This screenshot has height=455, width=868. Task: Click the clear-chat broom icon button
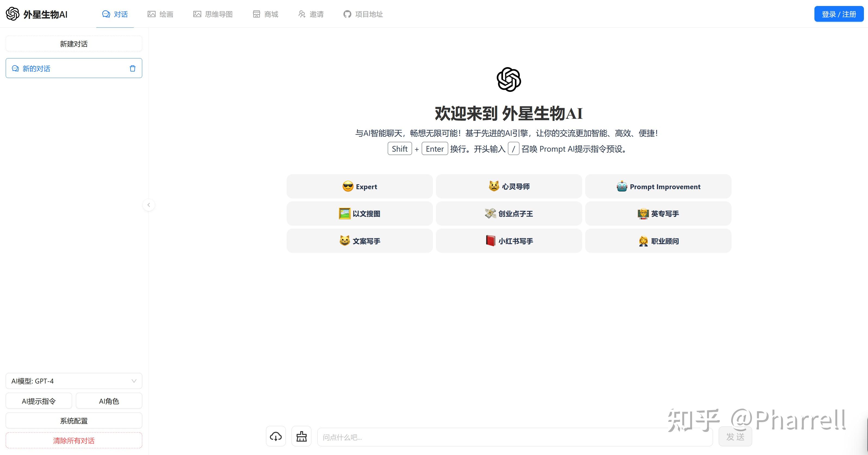click(301, 437)
